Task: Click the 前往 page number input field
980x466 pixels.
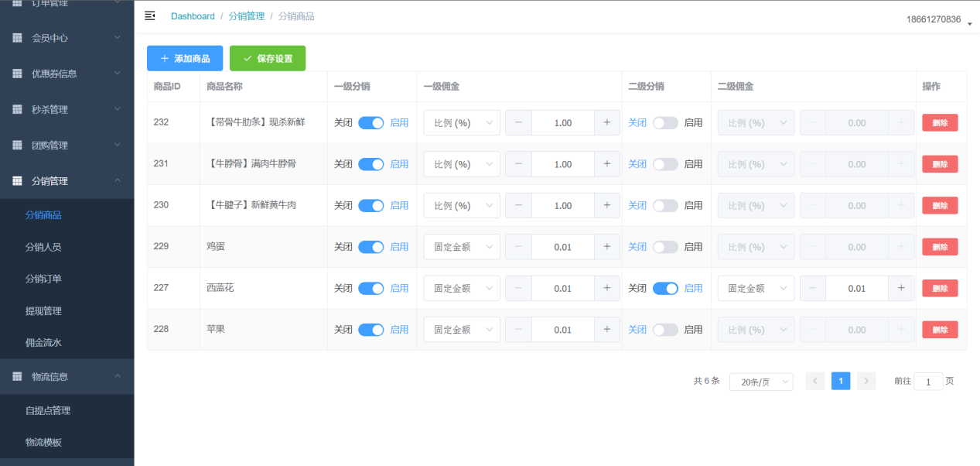Action: [927, 382]
